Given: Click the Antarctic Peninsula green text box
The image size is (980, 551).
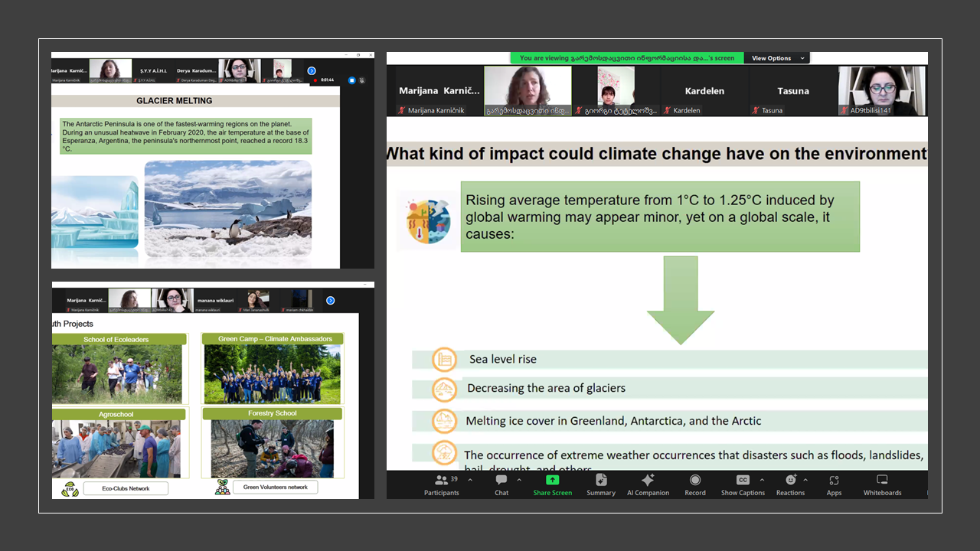Looking at the screenshot, I should pos(186,136).
